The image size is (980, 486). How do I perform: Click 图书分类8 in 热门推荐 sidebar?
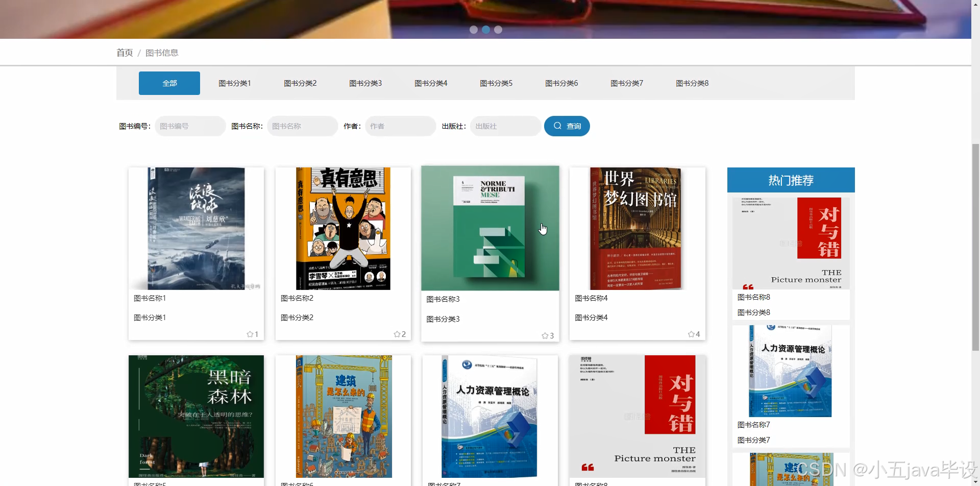click(x=754, y=312)
